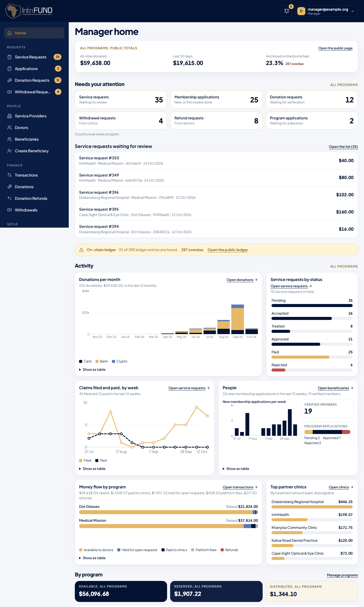
Task: Click the Donation Requests sidebar icon
Action: click(10, 80)
